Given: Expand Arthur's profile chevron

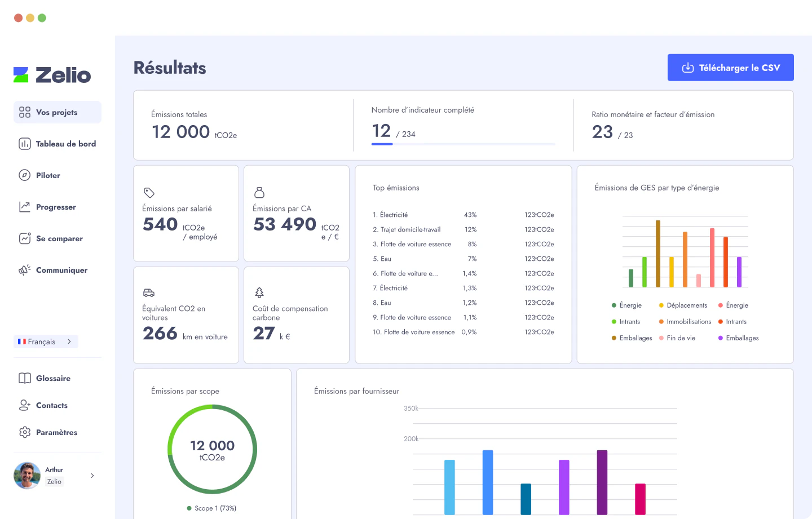Looking at the screenshot, I should 92,475.
